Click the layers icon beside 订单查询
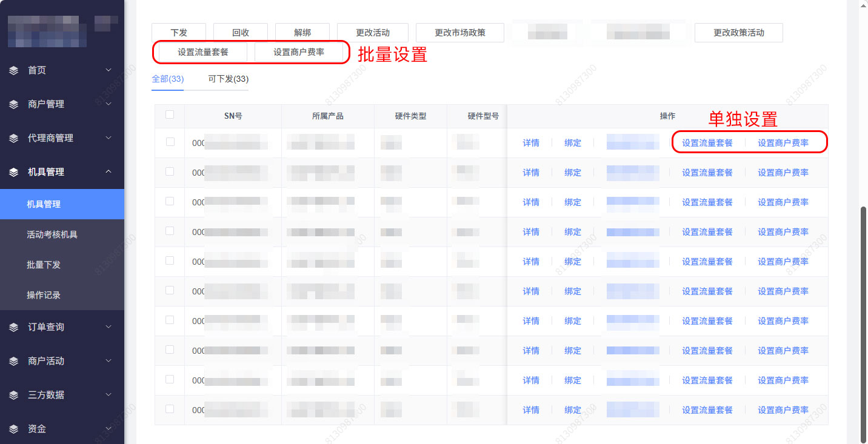The image size is (868, 444). (x=14, y=327)
